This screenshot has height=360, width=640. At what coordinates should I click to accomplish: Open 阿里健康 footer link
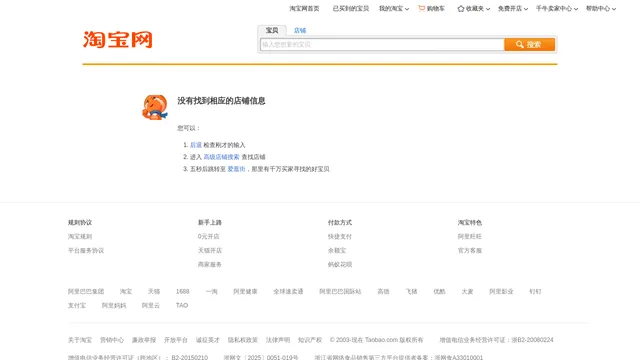pyautogui.click(x=245, y=291)
